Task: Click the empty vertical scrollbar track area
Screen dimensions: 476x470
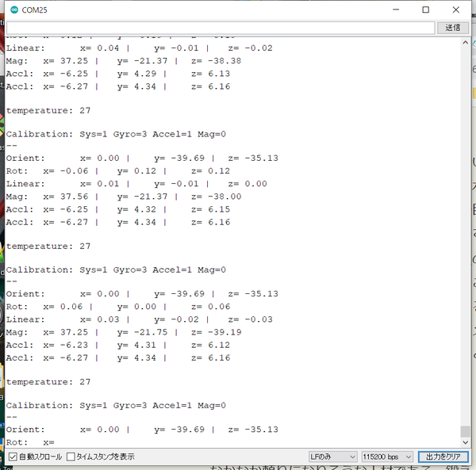Action: pyautogui.click(x=465, y=238)
